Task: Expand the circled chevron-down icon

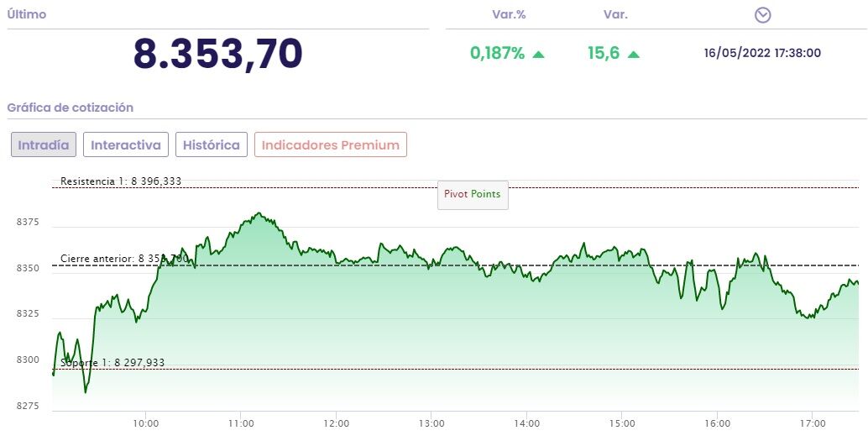Action: click(x=762, y=15)
